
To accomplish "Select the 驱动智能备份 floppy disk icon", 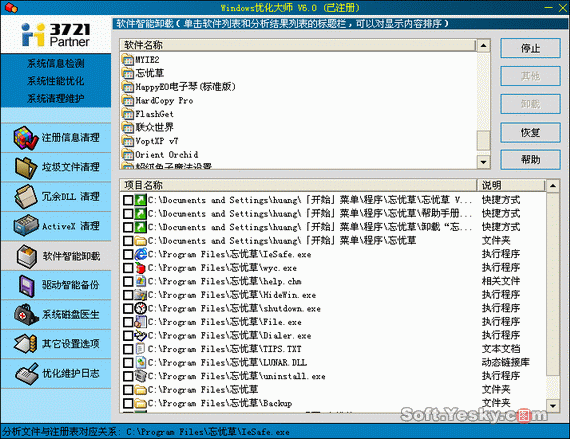I will pyautogui.click(x=26, y=285).
